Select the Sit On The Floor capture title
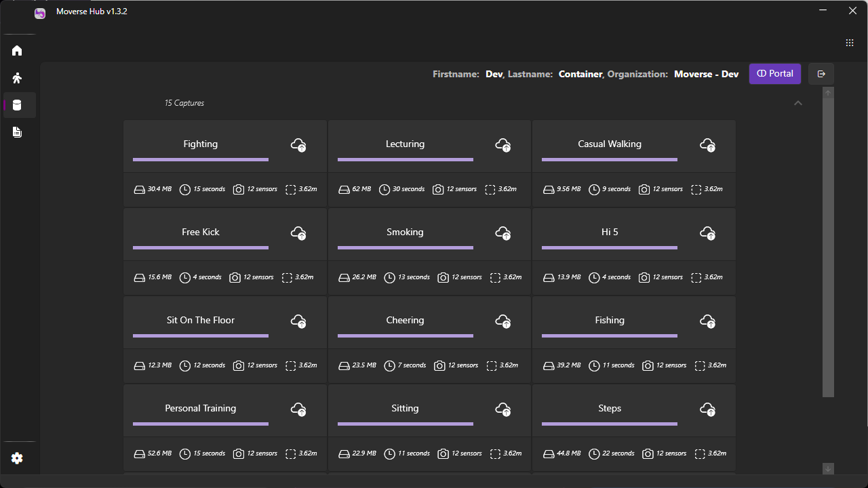Screen dimensions: 868x488 [x=201, y=320]
